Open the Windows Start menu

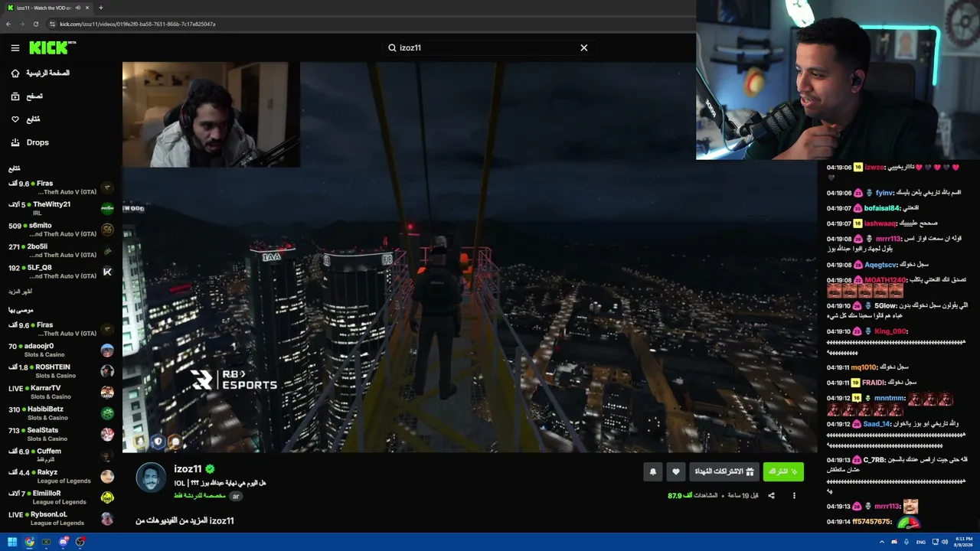click(x=12, y=542)
